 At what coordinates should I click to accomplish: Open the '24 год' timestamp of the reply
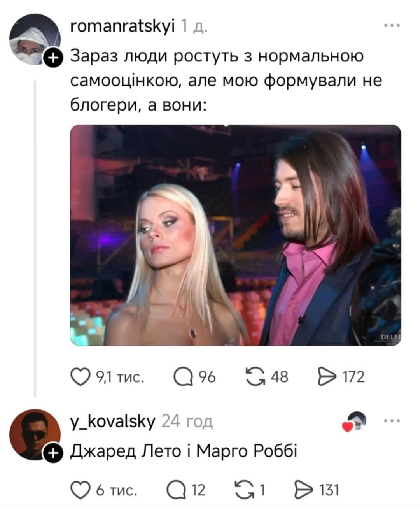click(187, 421)
